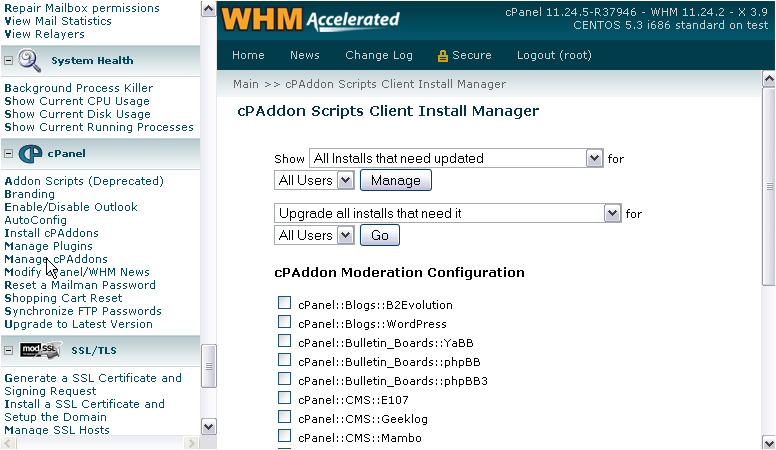
Task: Check the cPanel::Bulletin_Boards::phpBB checkbox
Action: point(285,359)
